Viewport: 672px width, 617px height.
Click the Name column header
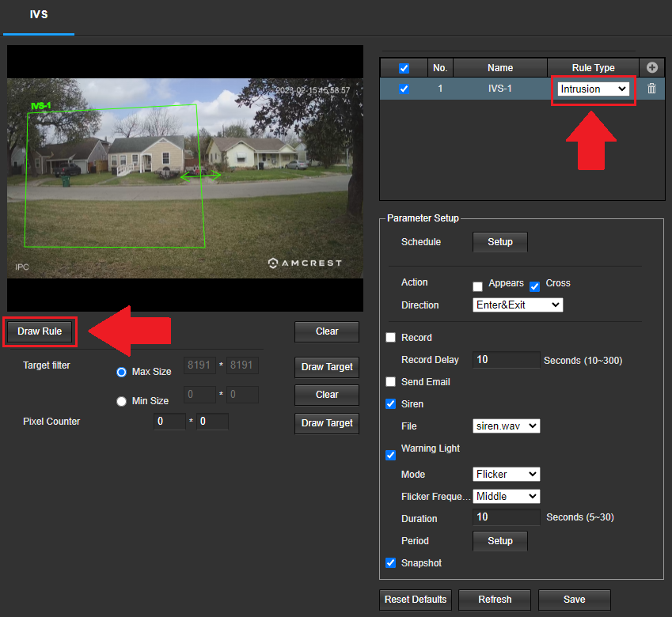click(500, 68)
